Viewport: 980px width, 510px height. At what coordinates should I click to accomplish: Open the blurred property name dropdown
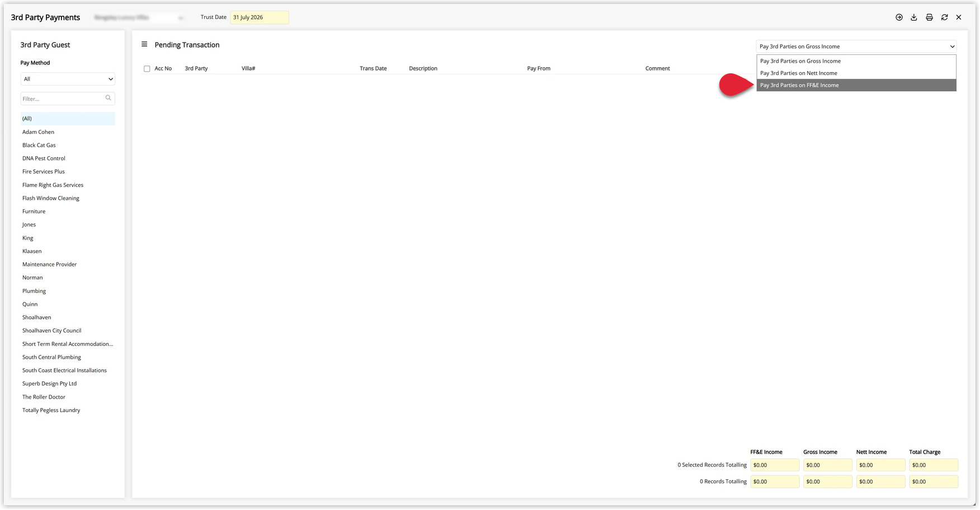coord(138,17)
